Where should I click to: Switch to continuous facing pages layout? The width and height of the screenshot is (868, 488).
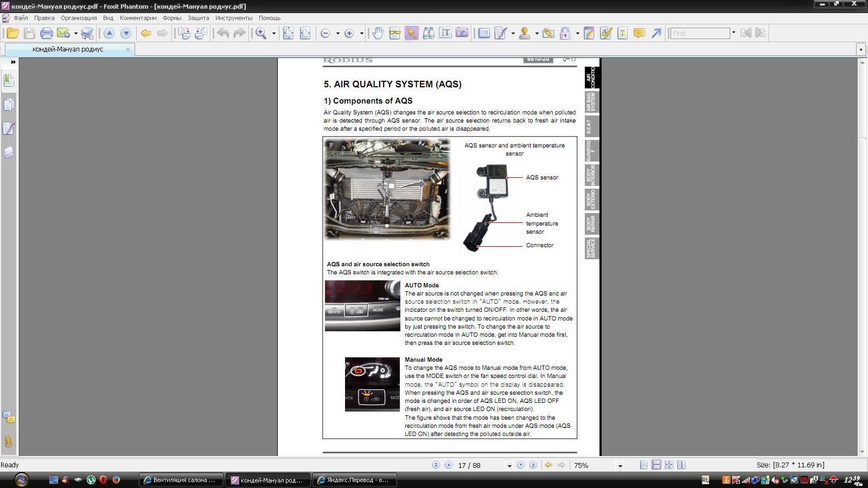[669, 465]
